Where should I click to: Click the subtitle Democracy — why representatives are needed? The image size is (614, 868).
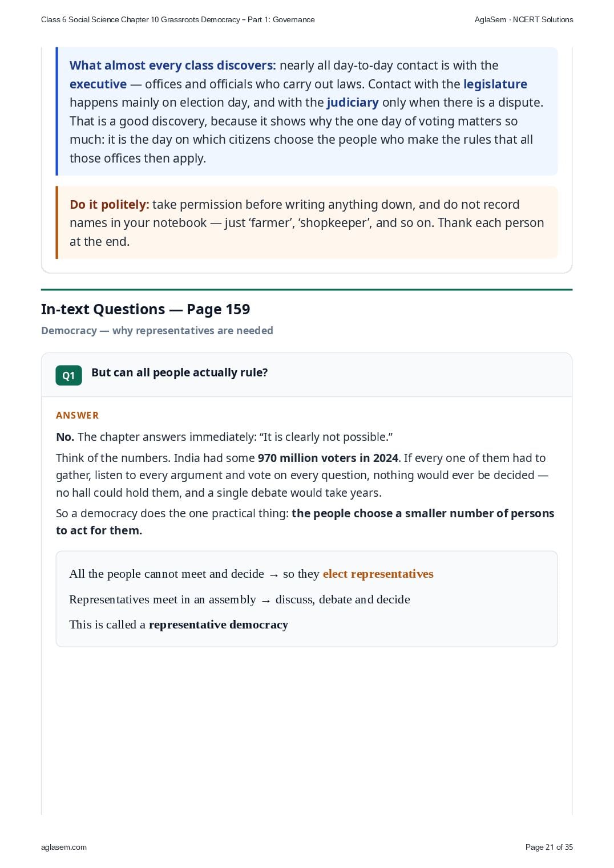157,331
